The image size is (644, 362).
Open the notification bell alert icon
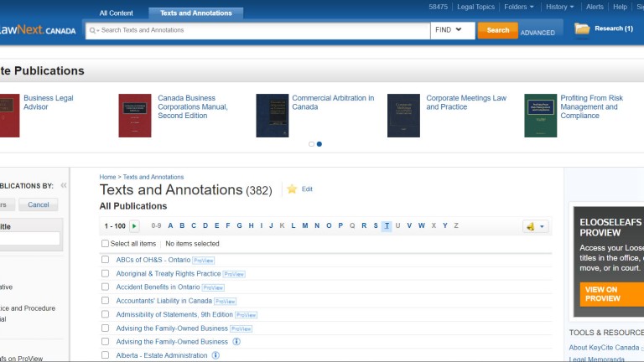[531, 226]
